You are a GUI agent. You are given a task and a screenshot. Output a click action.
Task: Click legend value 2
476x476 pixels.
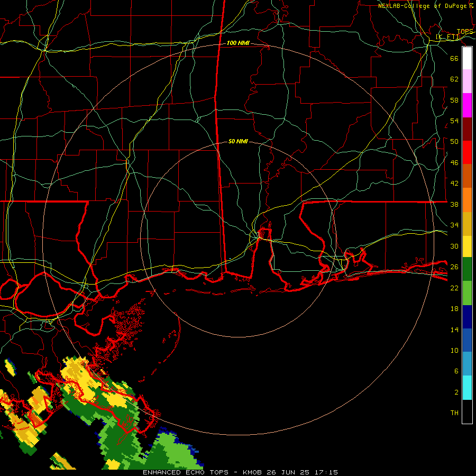coord(456,392)
